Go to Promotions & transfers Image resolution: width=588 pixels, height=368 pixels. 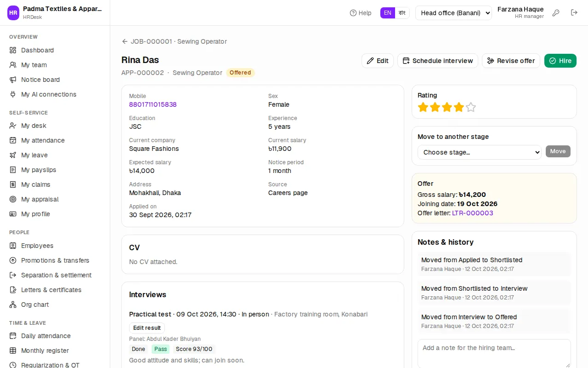[55, 260]
